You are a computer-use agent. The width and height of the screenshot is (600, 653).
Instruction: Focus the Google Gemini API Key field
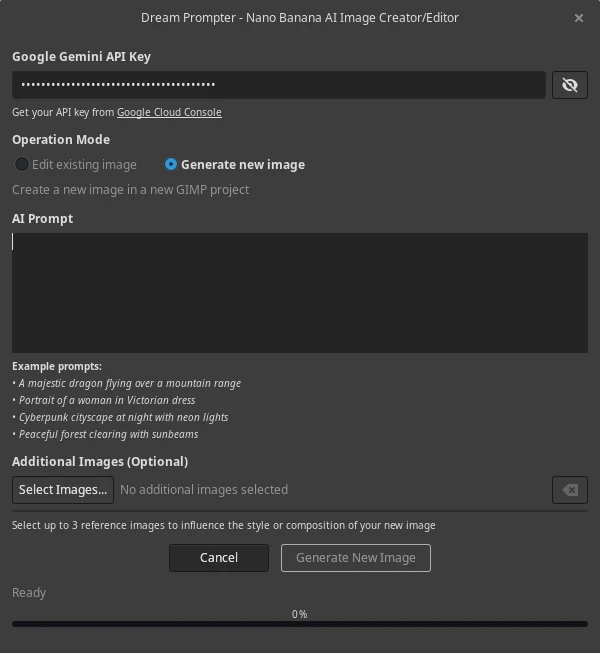click(x=278, y=85)
